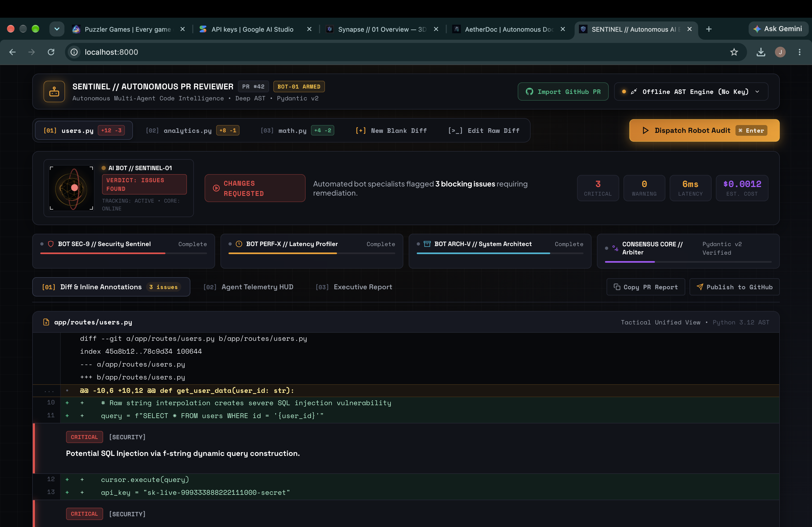Switch to the analytics.py diff tab
Screen dimensions: 812x527
pyautogui.click(x=193, y=131)
